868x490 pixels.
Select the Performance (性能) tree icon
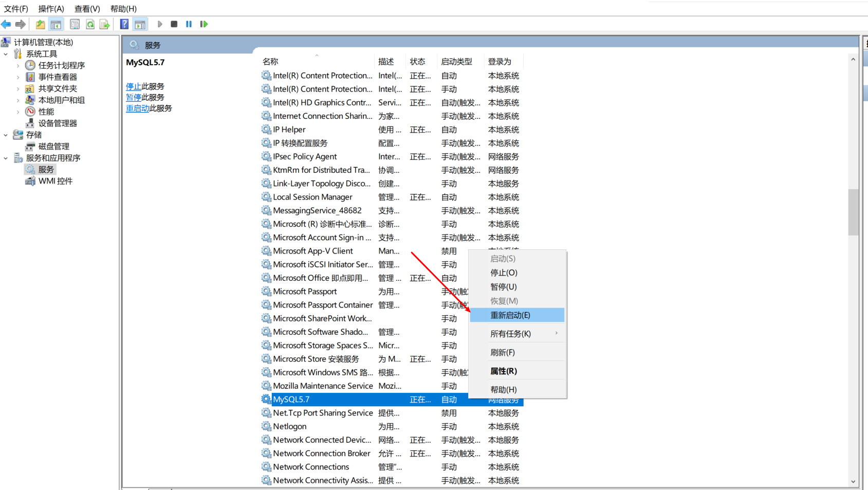[30, 112]
